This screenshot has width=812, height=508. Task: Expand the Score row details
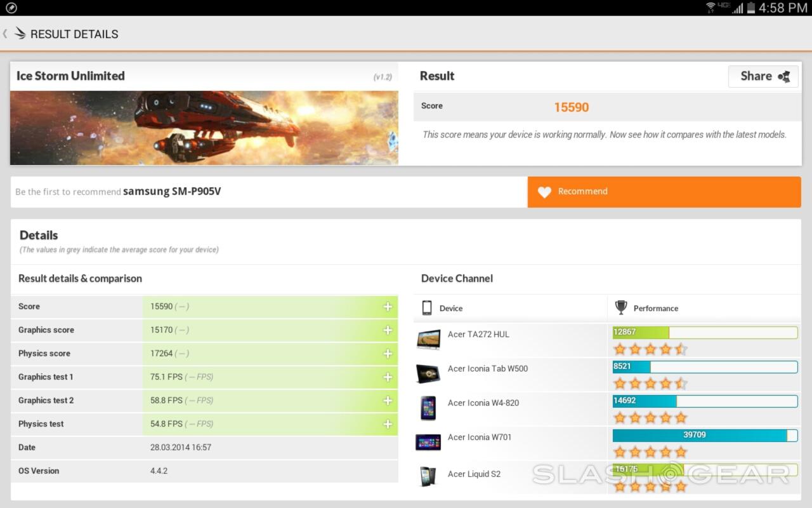[x=388, y=307]
